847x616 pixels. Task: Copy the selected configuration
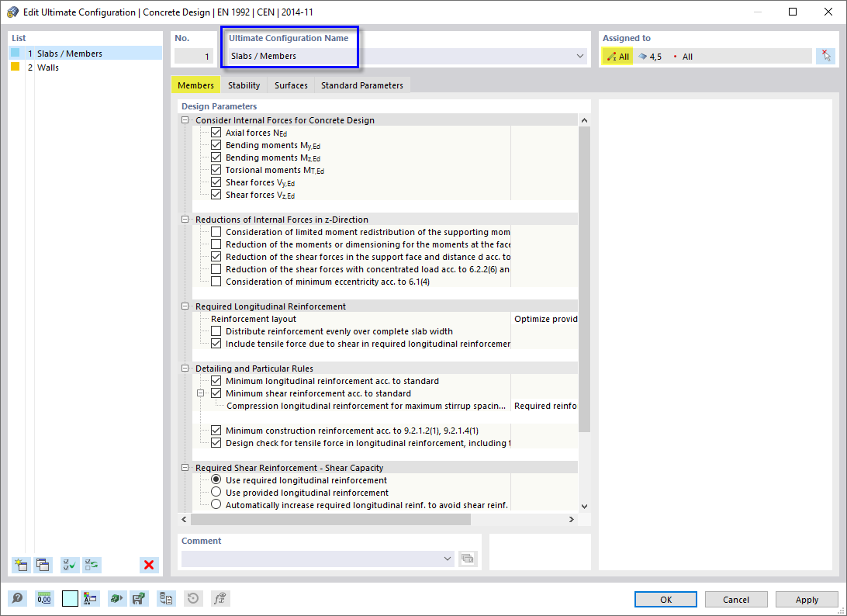(43, 565)
